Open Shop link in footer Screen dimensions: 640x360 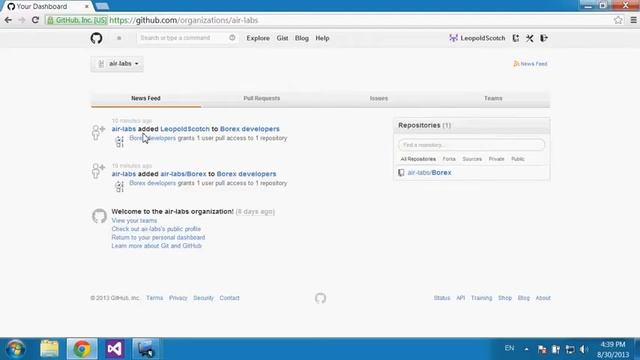[x=505, y=298]
